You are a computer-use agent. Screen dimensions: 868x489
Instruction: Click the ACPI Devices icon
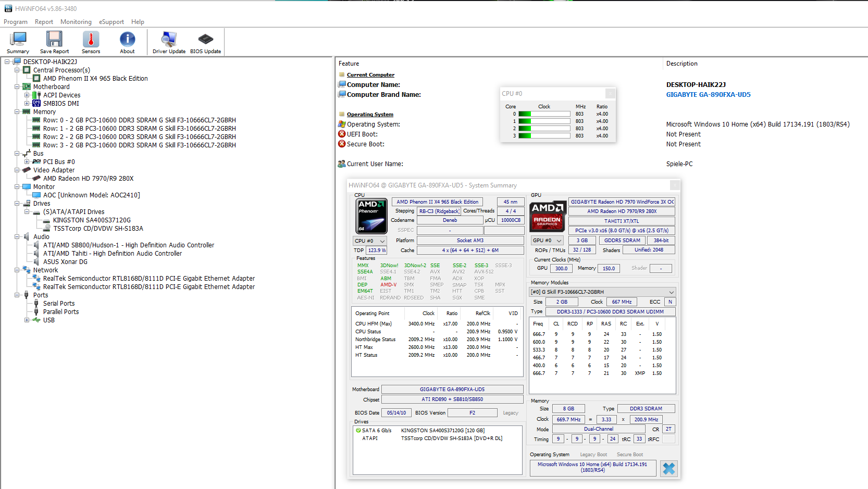coord(37,95)
